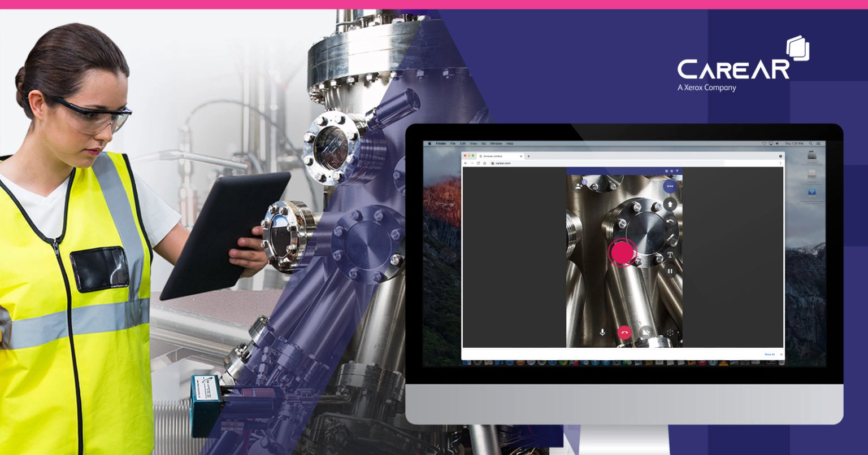868x455 pixels.
Task: Click the Spotlight search icon in menu bar
Action: 810,144
